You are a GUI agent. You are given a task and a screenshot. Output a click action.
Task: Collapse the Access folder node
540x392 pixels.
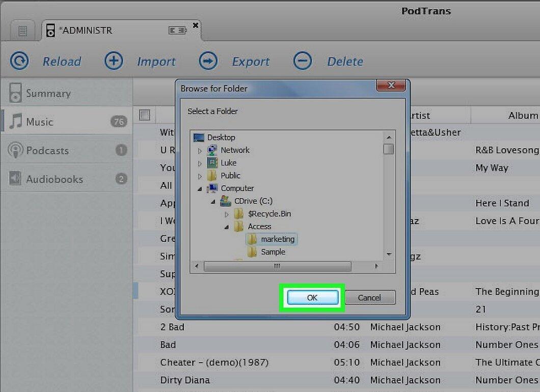[x=227, y=227]
